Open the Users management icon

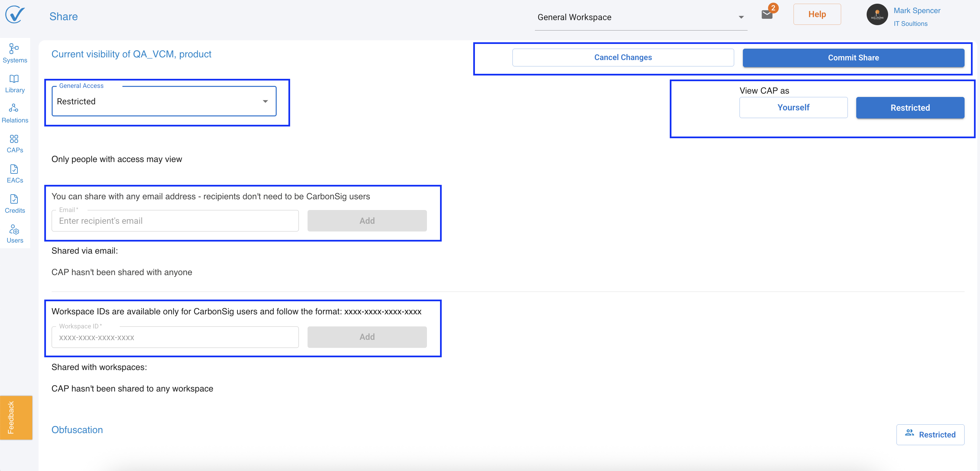(14, 233)
